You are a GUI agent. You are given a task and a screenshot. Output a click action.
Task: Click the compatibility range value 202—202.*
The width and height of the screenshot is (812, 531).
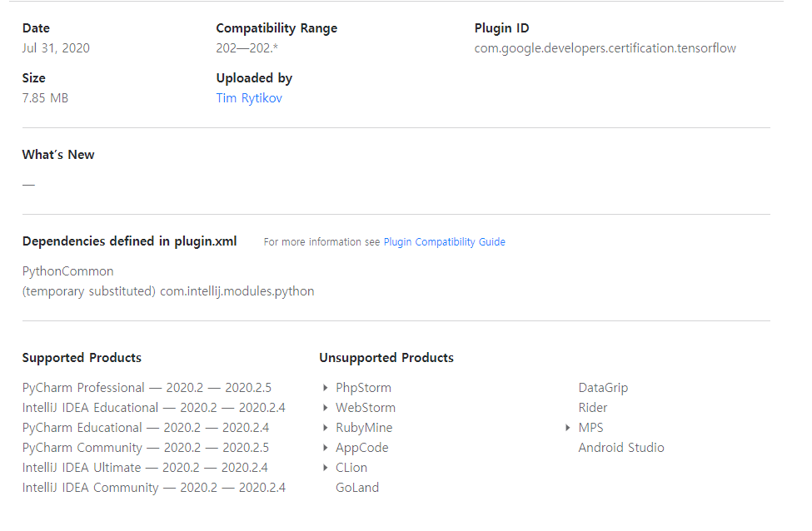(247, 48)
